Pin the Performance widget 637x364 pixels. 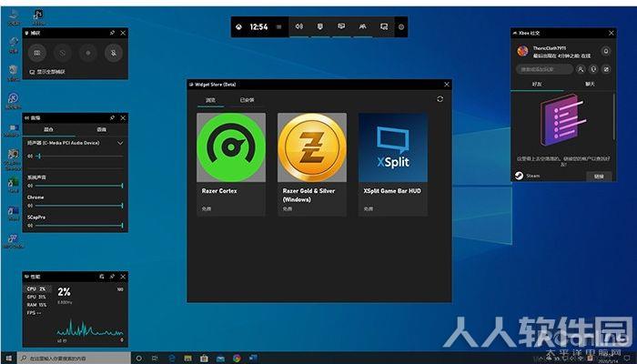[x=112, y=277]
